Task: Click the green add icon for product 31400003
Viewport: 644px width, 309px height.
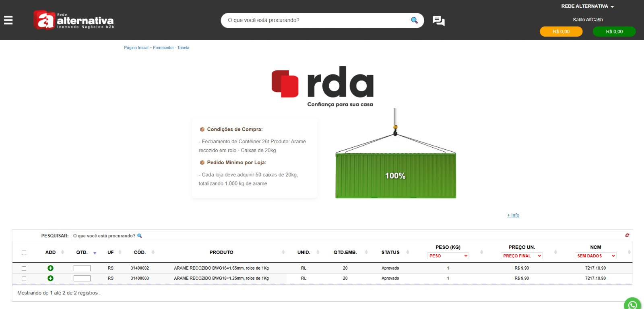Action: (x=50, y=278)
